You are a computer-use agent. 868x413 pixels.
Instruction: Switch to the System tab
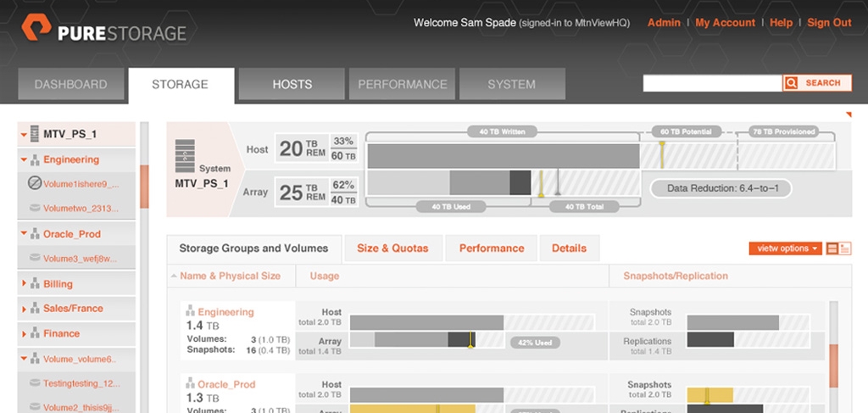click(511, 84)
